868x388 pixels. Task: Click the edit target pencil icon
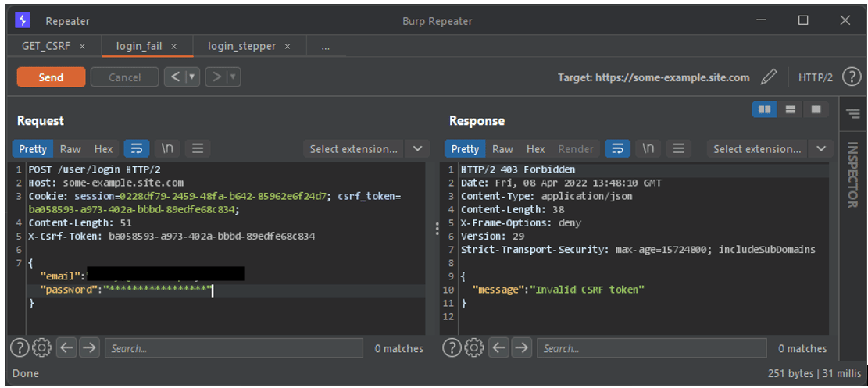[769, 77]
